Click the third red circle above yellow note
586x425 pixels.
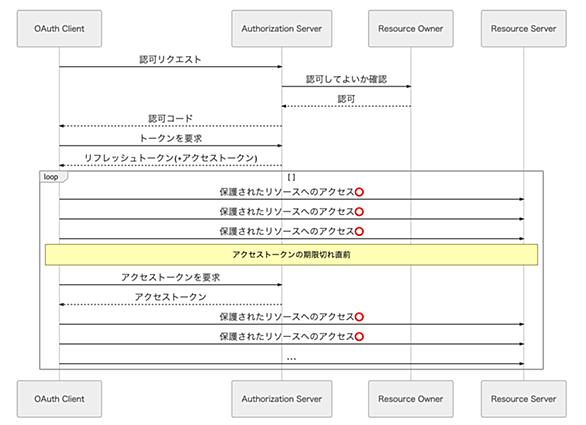pos(359,231)
